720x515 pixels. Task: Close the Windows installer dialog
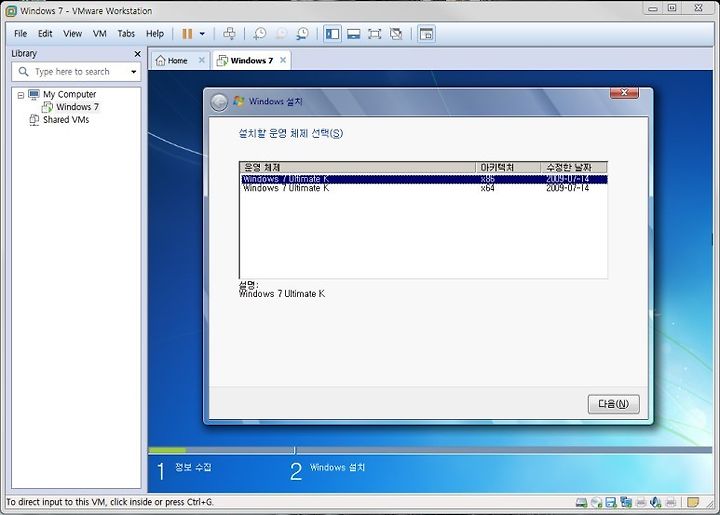coord(624,93)
